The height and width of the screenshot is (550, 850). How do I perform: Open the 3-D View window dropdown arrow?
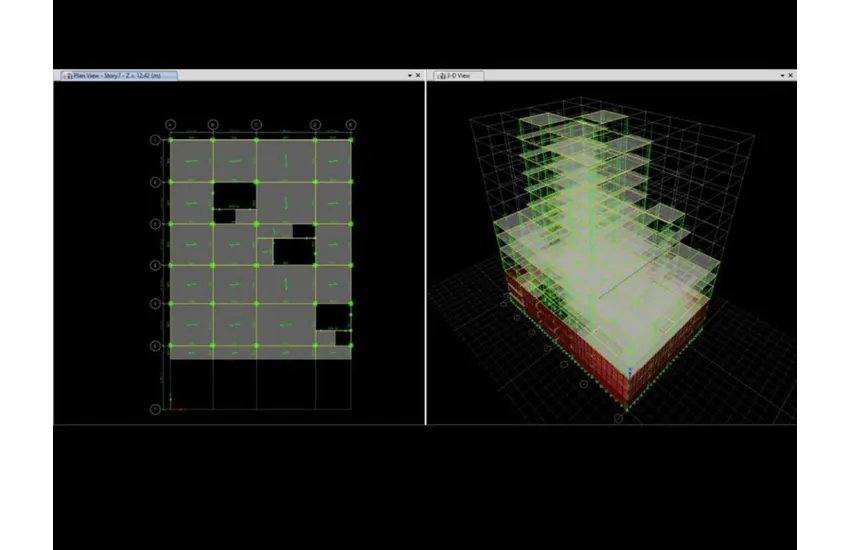[x=780, y=76]
